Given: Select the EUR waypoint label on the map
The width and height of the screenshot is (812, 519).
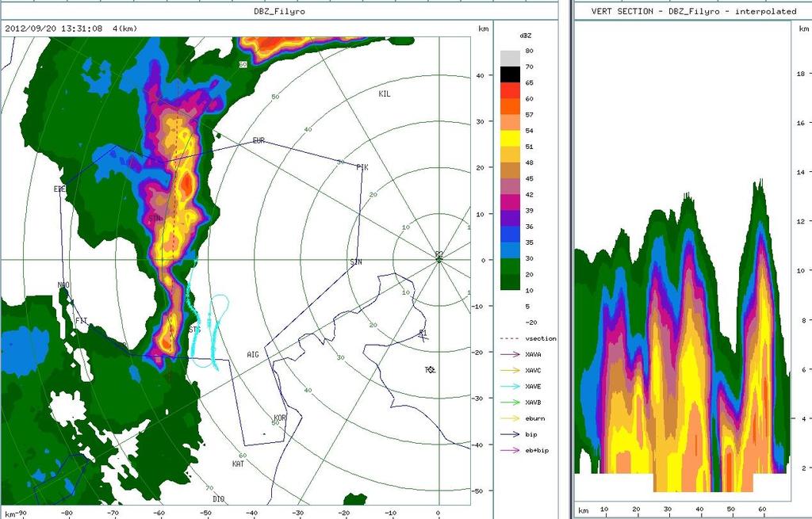Looking at the screenshot, I should (x=259, y=141).
